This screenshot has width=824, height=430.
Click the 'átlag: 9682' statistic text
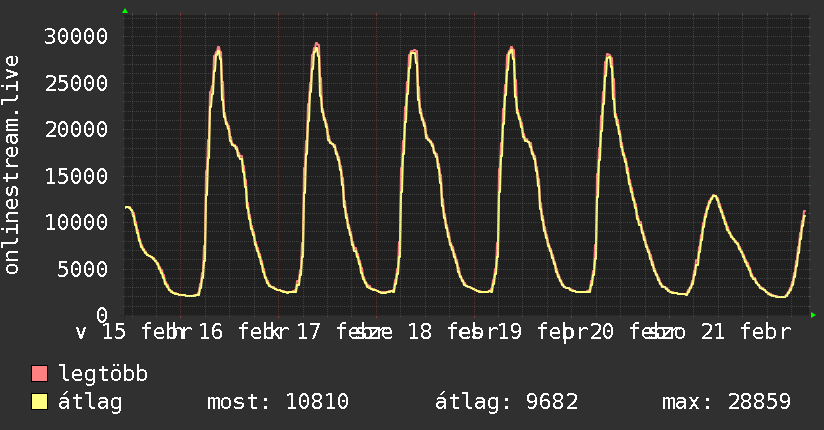[x=503, y=402]
